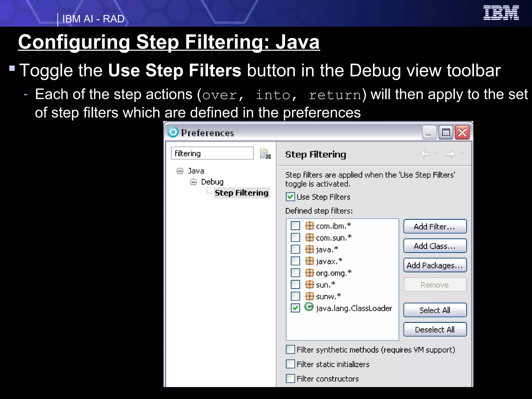Select the javax.* filter row text
The height and width of the screenshot is (399, 532).
pyautogui.click(x=329, y=261)
